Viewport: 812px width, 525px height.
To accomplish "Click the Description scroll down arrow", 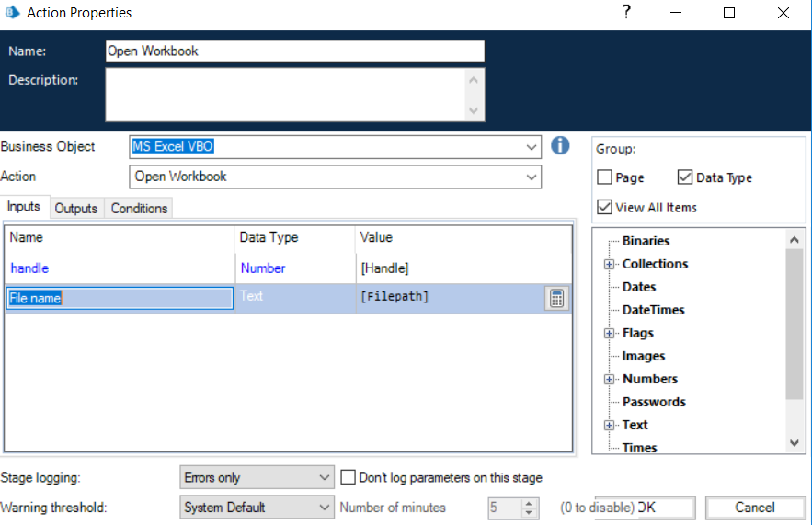I will coord(474,110).
